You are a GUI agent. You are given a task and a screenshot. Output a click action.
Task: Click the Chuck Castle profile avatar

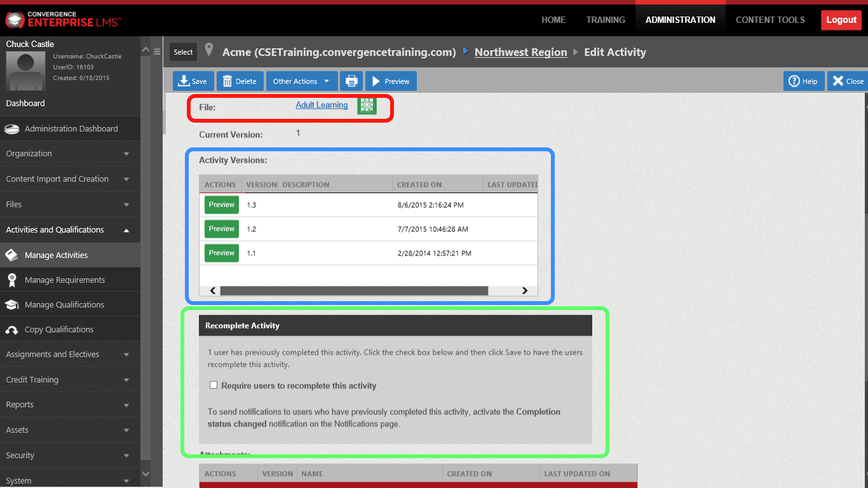click(25, 71)
